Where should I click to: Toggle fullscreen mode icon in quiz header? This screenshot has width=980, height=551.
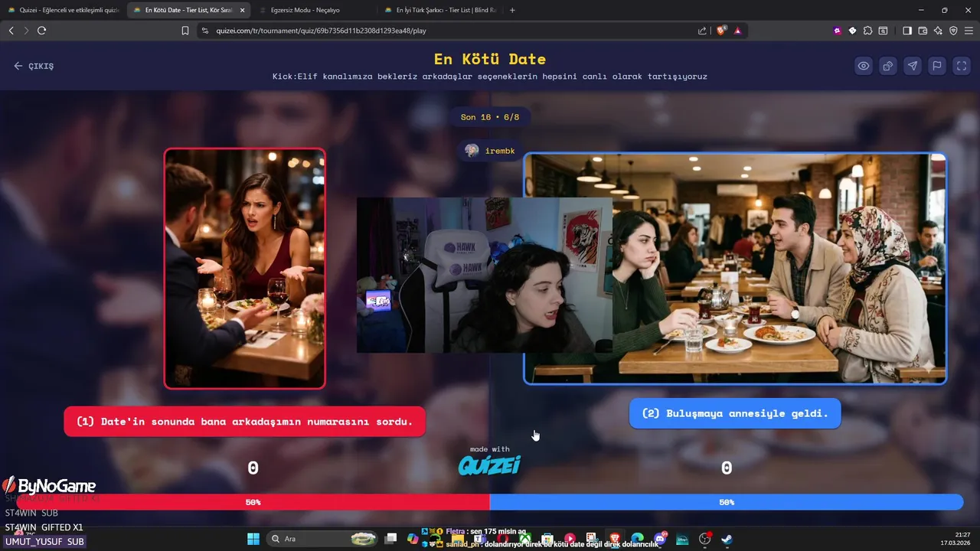pyautogui.click(x=962, y=66)
